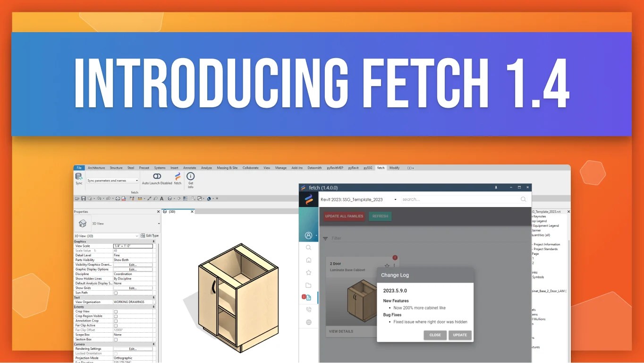Screen dimensions: 644x363
Task: Check the Sun Path checkbox
Action: tap(116, 293)
